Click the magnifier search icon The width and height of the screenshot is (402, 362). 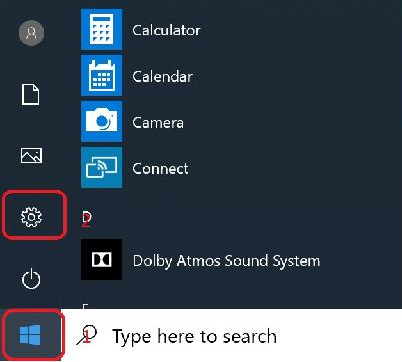coord(86,335)
